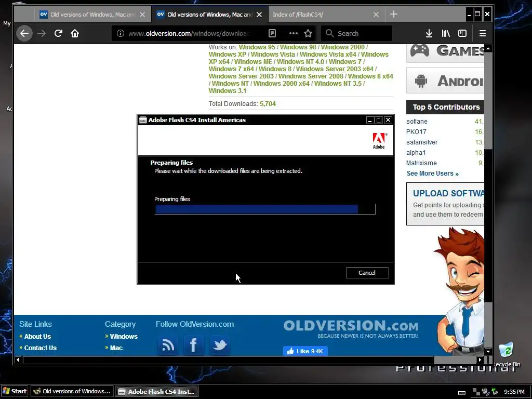Click the OldVersion.com footer logo

351,328
